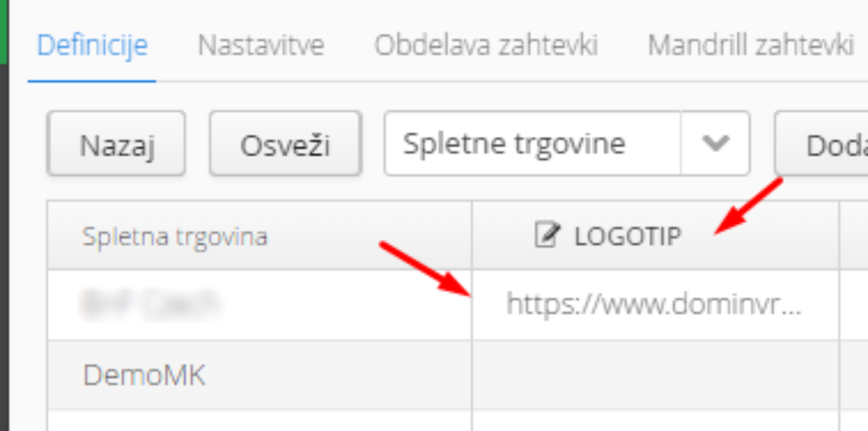868x431 pixels.
Task: Open the Nastavitve tab
Action: [x=261, y=45]
